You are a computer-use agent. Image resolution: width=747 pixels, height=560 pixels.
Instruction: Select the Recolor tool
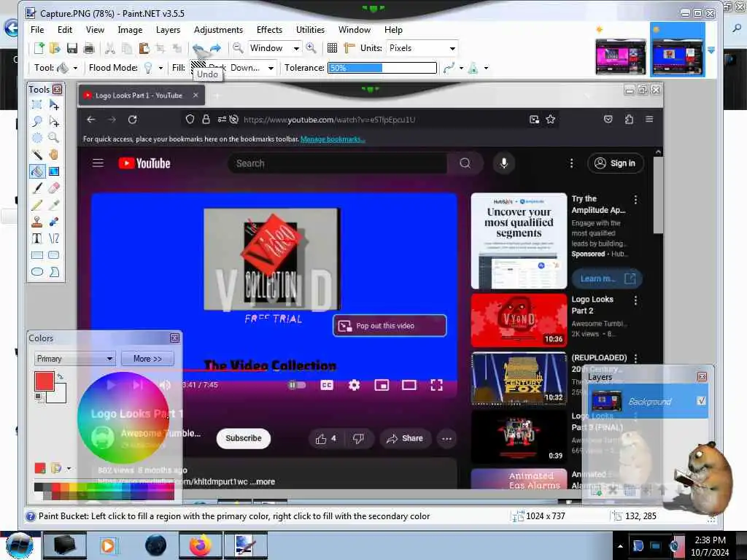54,222
